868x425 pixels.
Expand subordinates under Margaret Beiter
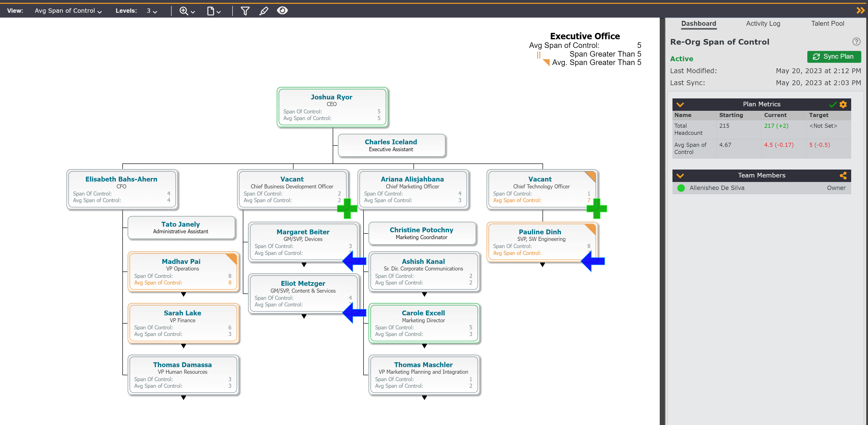(304, 265)
